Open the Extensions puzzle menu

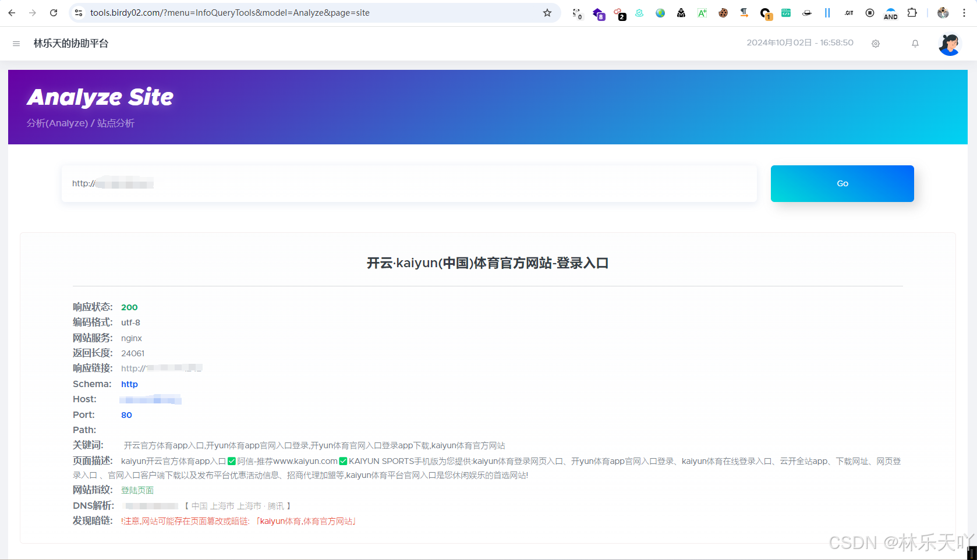tap(912, 13)
